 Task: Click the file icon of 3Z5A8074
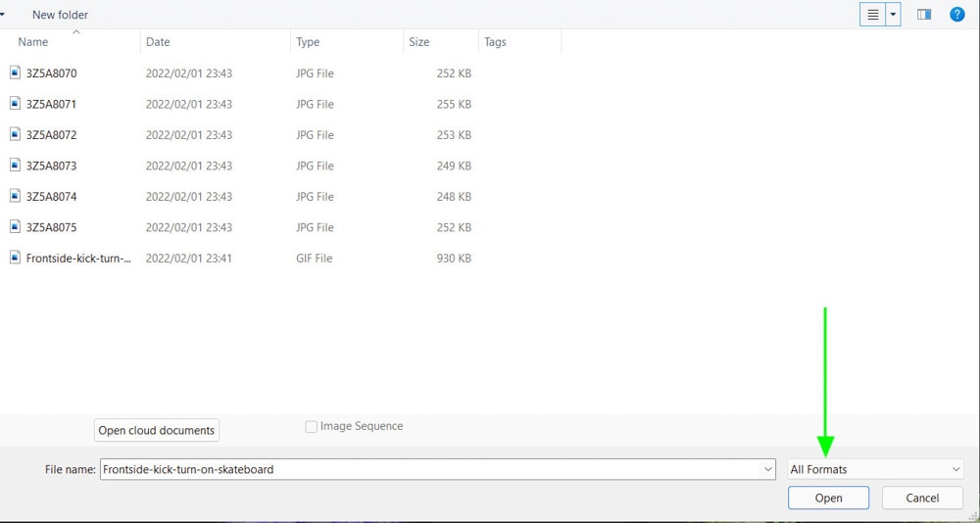(15, 196)
